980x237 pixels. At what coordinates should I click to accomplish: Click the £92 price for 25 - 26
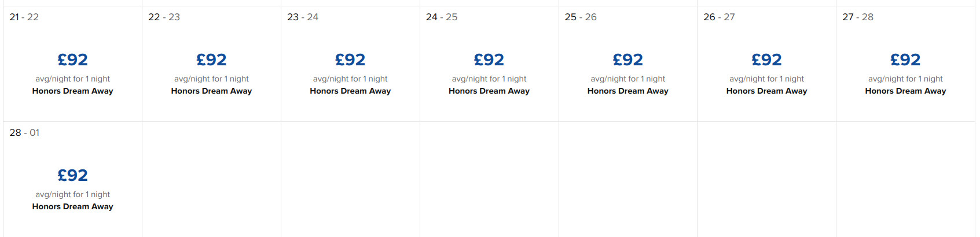pos(628,60)
